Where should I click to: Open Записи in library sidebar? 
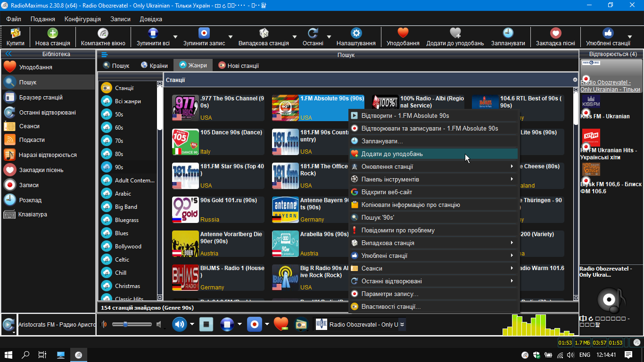pyautogui.click(x=48, y=185)
